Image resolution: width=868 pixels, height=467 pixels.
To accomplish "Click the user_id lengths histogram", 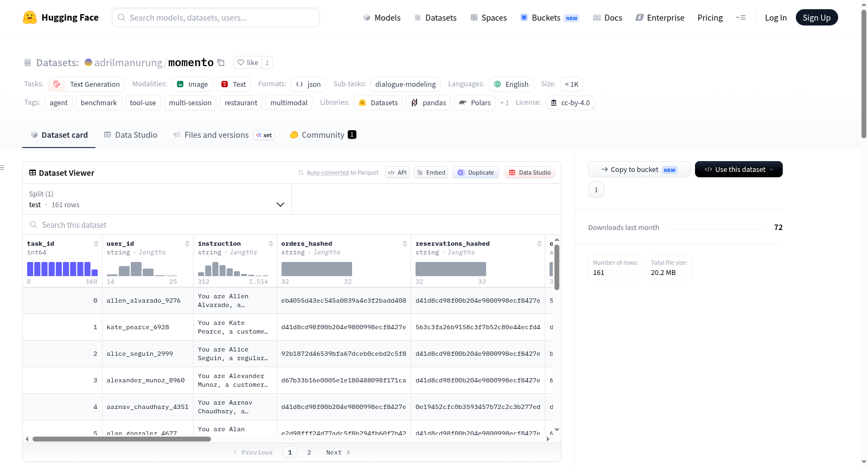I will tap(142, 269).
